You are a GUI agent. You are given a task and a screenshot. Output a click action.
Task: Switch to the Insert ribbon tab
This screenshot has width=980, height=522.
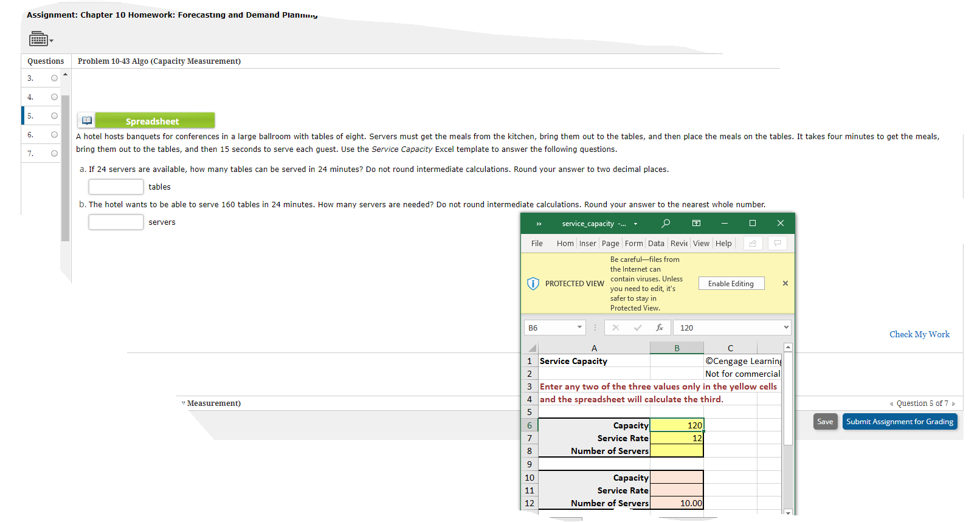587,243
